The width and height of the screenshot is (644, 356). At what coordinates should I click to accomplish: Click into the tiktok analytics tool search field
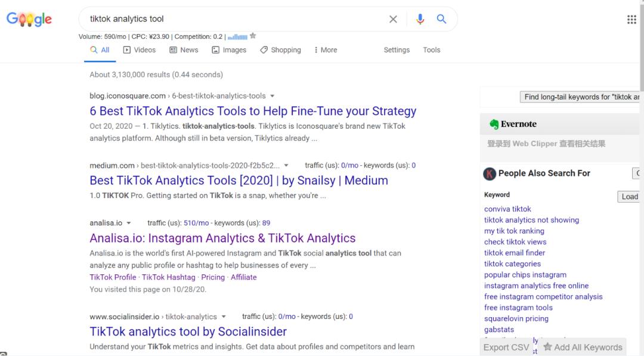pyautogui.click(x=234, y=19)
